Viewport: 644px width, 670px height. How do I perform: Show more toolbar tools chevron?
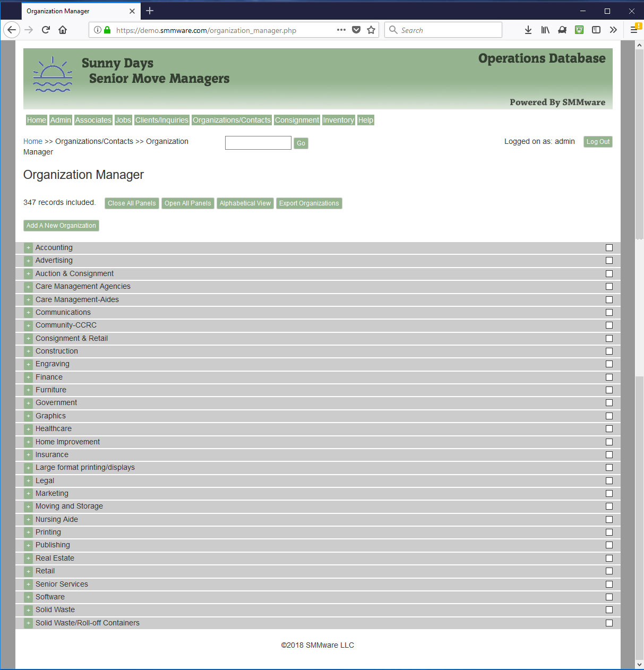coord(613,30)
